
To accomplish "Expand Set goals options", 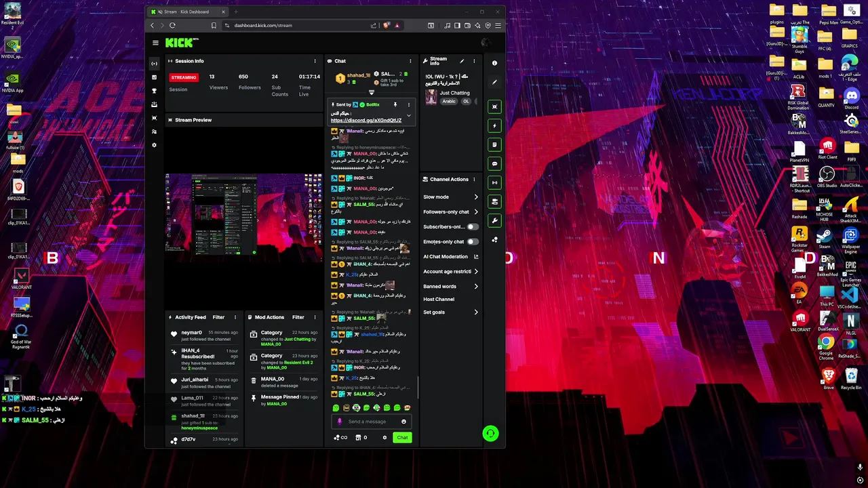I will (x=476, y=312).
